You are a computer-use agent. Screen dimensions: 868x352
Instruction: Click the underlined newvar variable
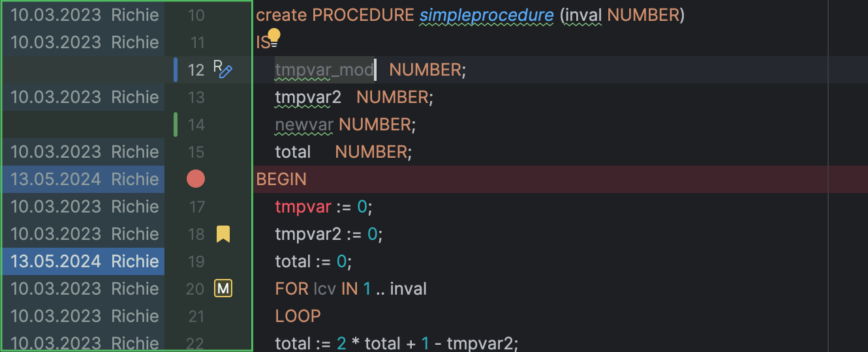click(x=304, y=125)
